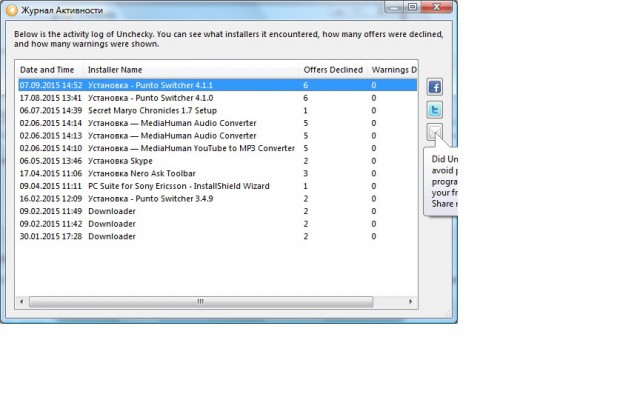Click the Warnings column header
Viewport: 640px width, 400px height.
pyautogui.click(x=392, y=70)
